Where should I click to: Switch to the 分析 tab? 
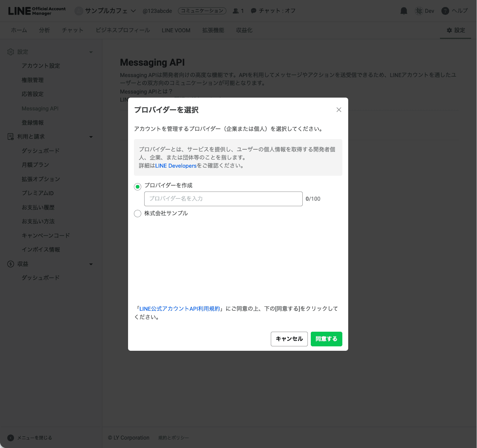[x=44, y=30]
